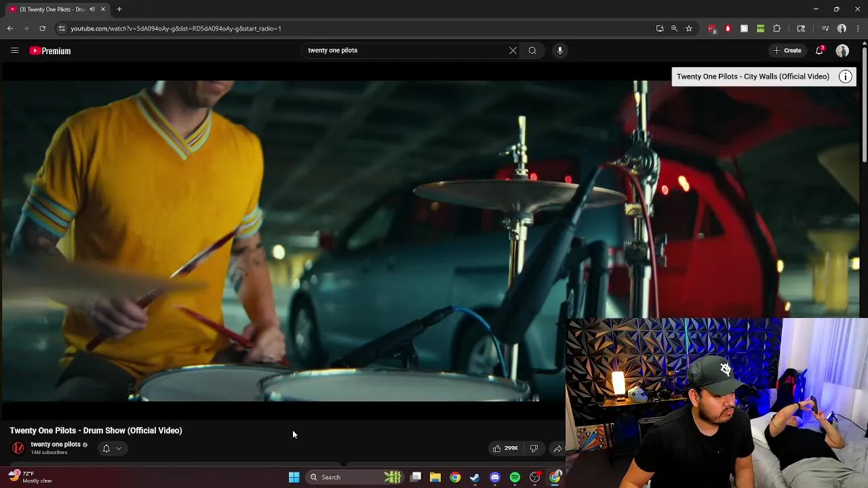
Task: Open twenty one pilots channel name link
Action: click(56, 445)
